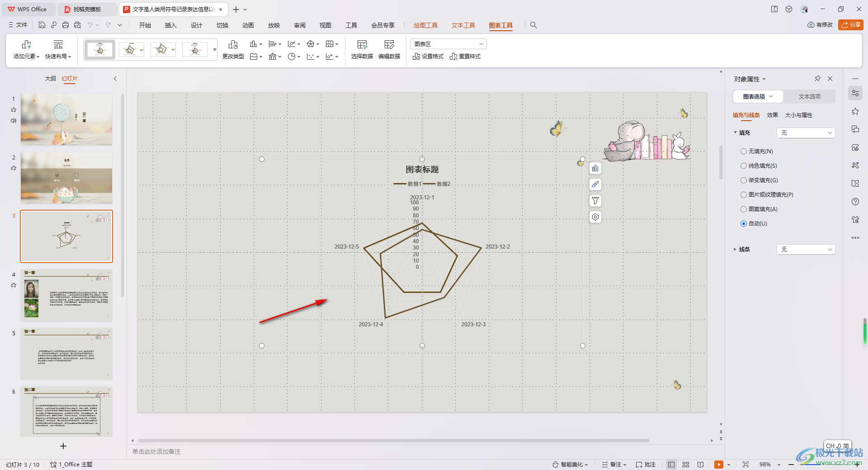Select normal view icon in status bar
This screenshot has height=470, width=868.
coord(671,465)
